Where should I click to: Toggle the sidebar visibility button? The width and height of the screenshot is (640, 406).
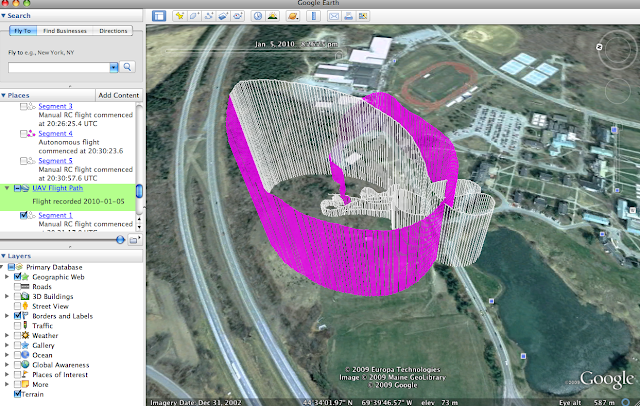159,16
